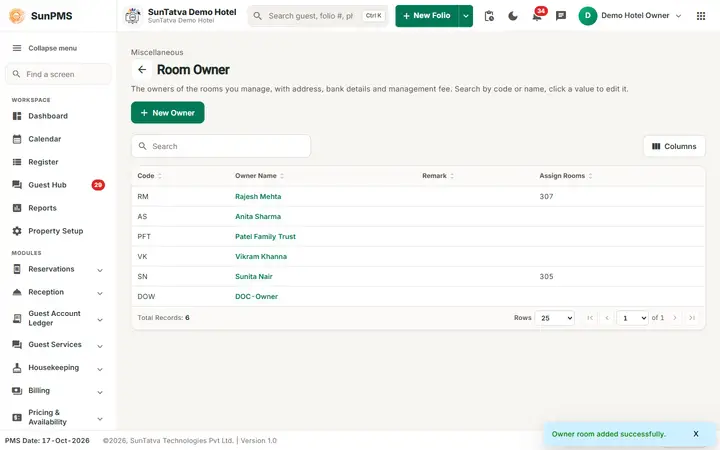Expand the Reservations menu chevron

click(x=100, y=270)
